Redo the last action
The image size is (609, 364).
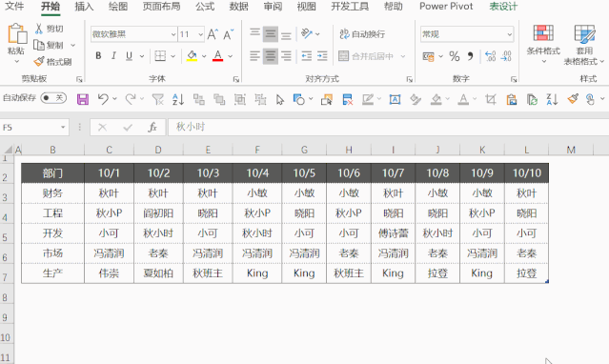pyautogui.click(x=131, y=99)
